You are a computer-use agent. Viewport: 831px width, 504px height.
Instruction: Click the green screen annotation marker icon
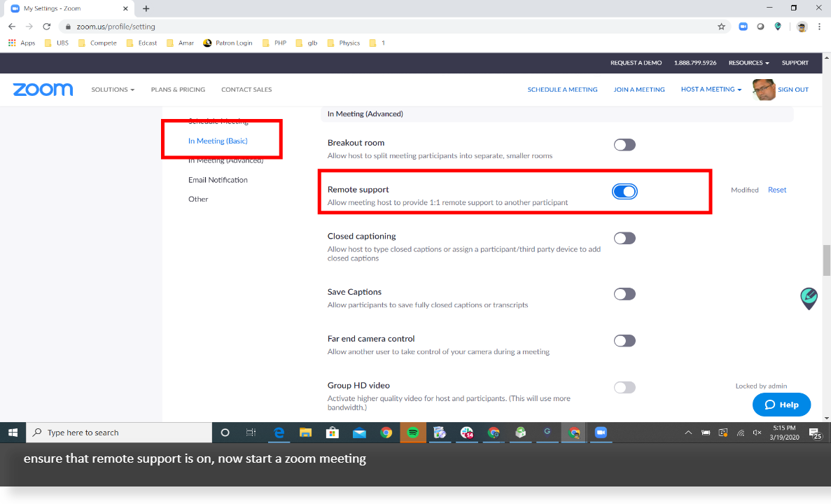[x=809, y=298]
